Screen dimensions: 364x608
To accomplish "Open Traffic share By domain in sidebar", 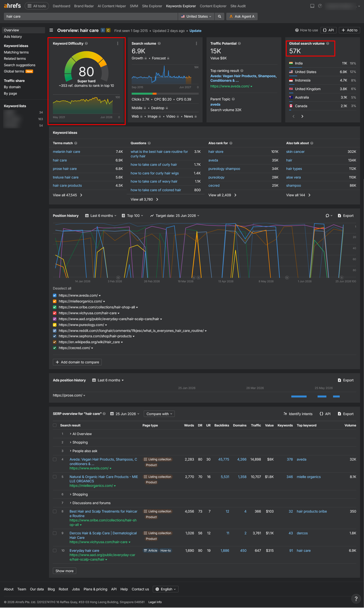I will (12, 87).
